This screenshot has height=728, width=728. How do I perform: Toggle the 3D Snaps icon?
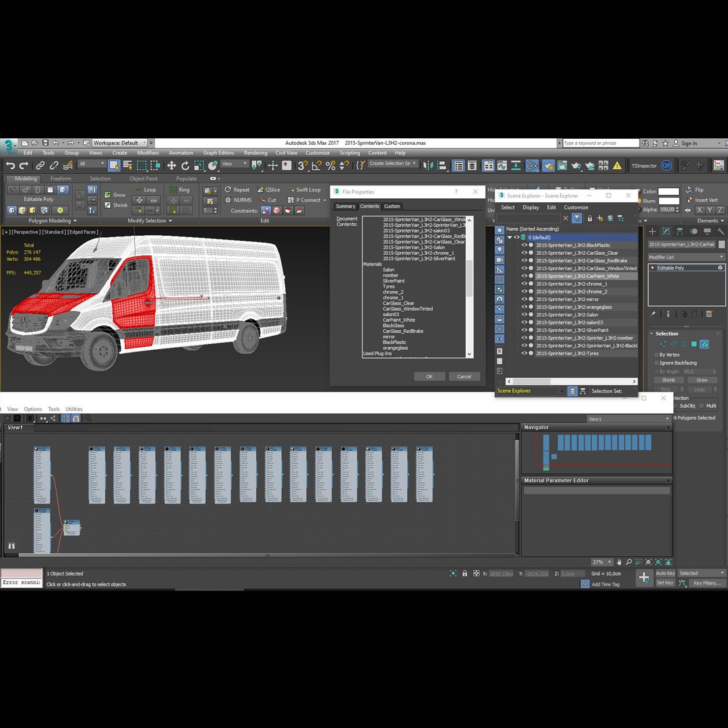(x=303, y=165)
